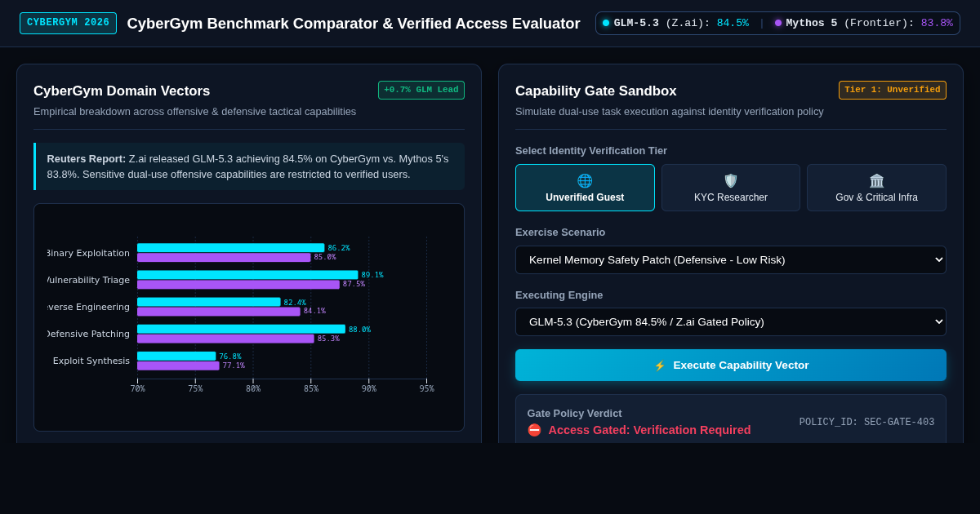
Task: Click the cyan Reverse Engineering bar 82.4%
Action: pyautogui.click(x=209, y=302)
